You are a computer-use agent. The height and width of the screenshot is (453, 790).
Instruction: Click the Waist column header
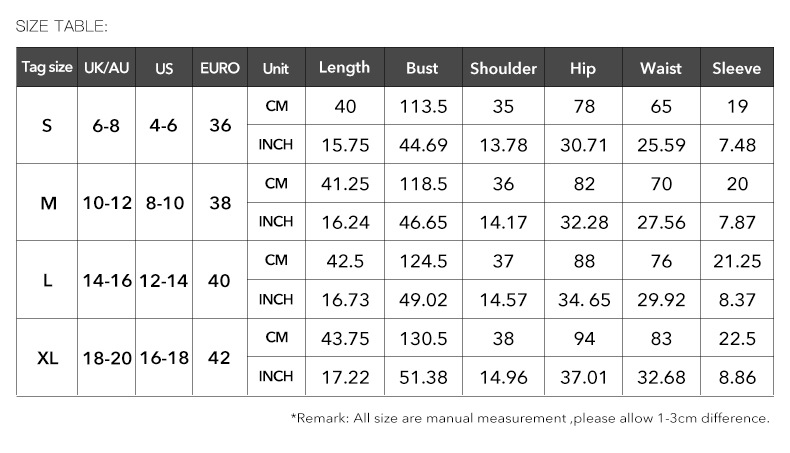tap(660, 69)
